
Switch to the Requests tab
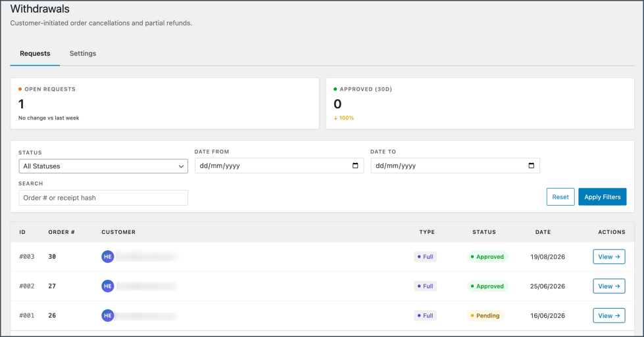click(35, 53)
